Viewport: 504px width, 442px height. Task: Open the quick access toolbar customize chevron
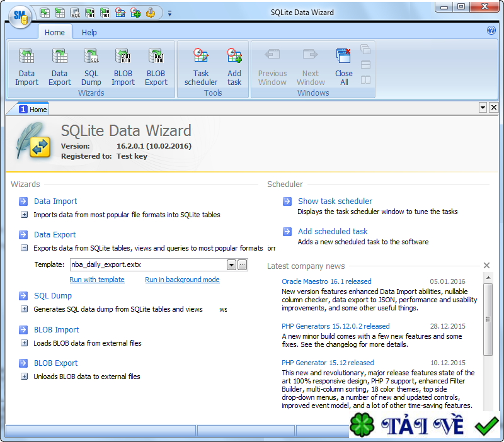coord(169,12)
